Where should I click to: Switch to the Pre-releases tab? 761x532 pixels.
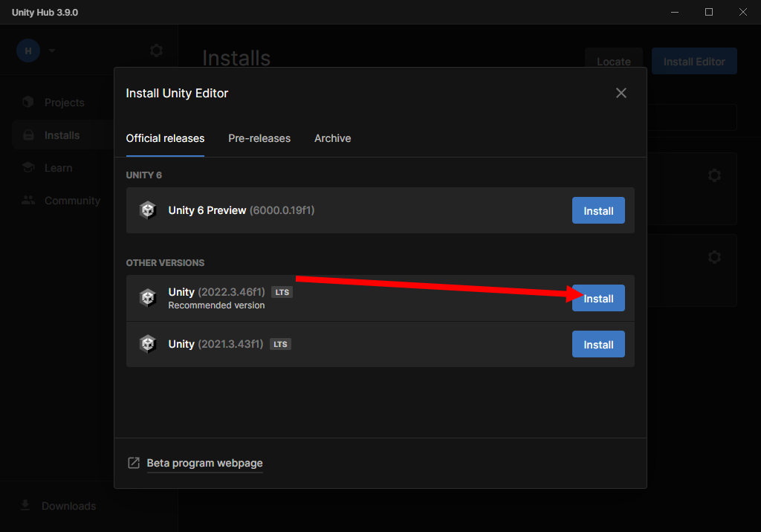259,138
